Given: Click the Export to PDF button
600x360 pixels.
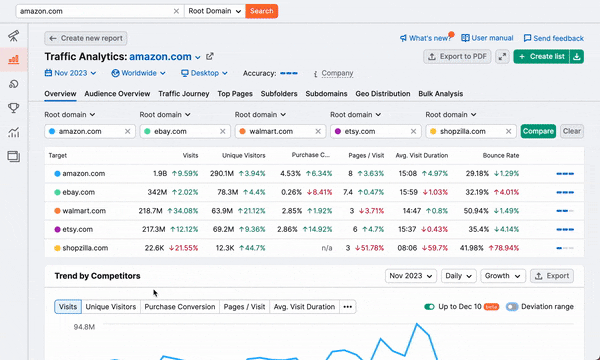Looking at the screenshot, I should (x=457, y=57).
